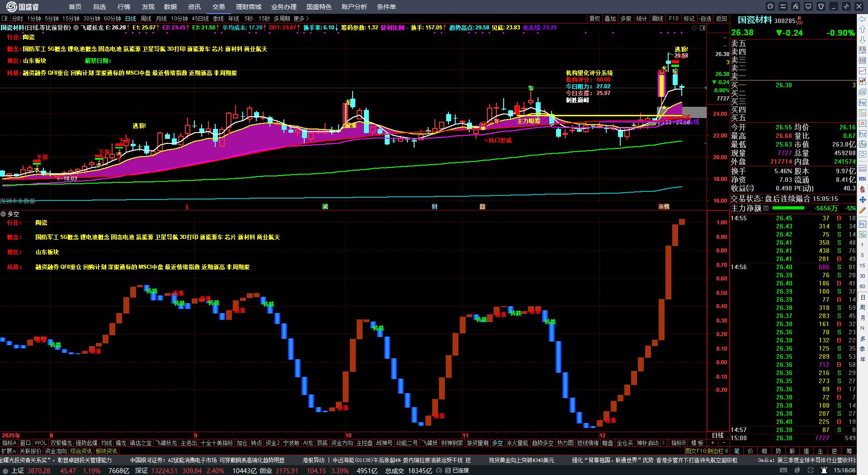The width and height of the screenshot is (868, 475).
Task: Switch to 月线 monthly period
Action: pyautogui.click(x=161, y=19)
